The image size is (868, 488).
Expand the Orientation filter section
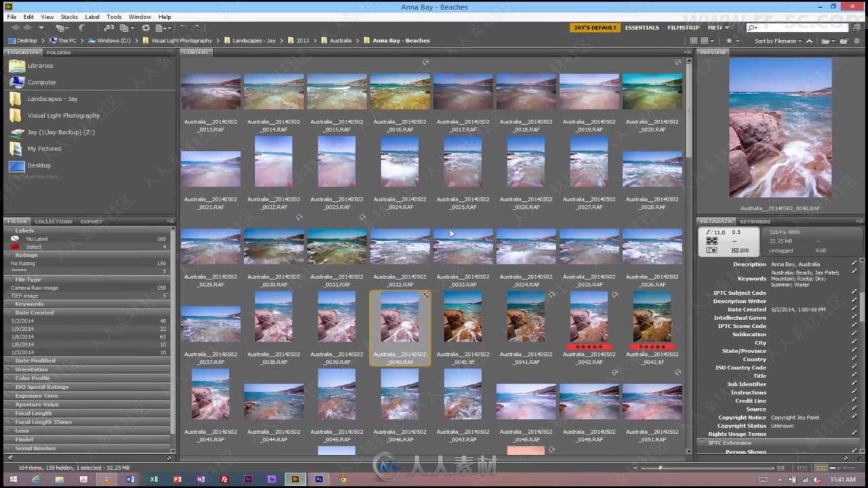(x=87, y=369)
